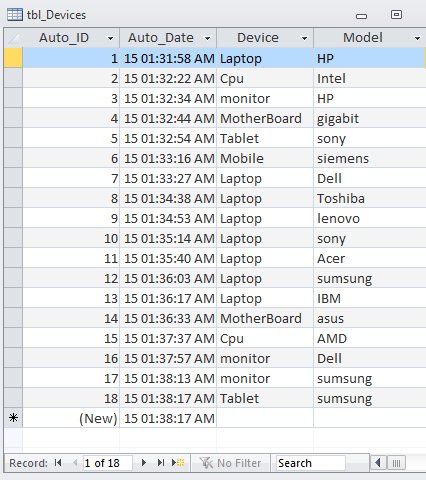The image size is (426, 480).
Task: Jump to last record navigation button
Action: point(161,463)
